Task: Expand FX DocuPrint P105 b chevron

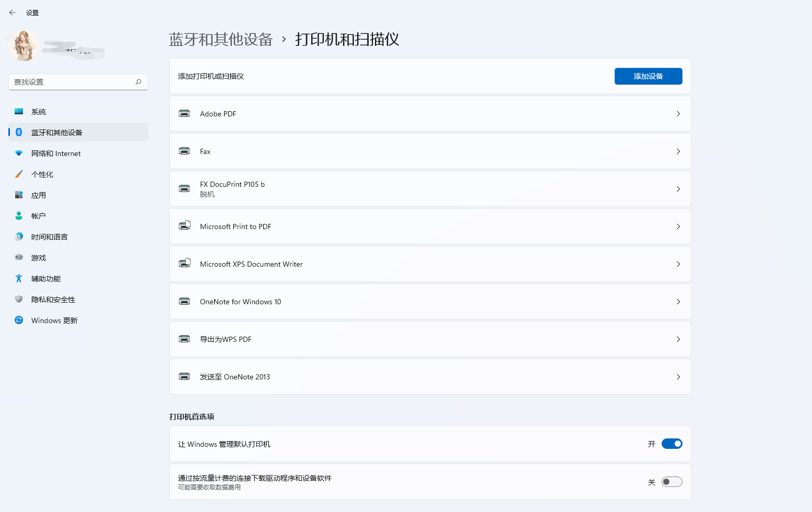Action: (678, 189)
